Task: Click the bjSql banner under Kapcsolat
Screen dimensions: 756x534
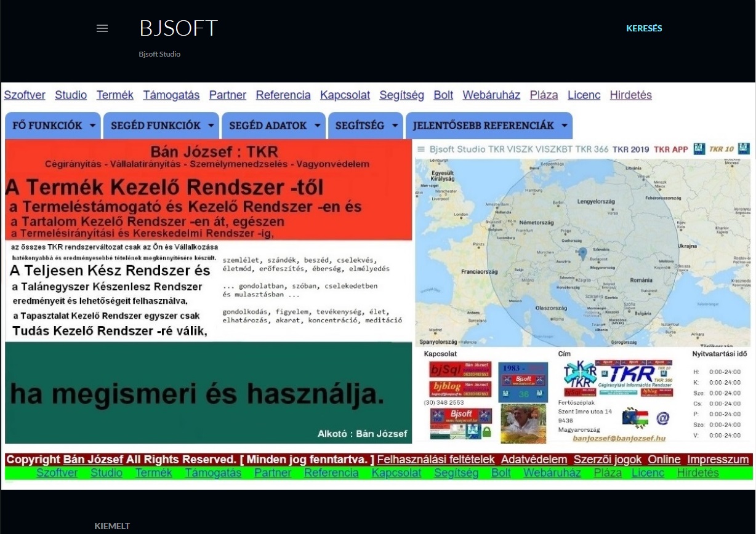Action: pyautogui.click(x=460, y=369)
